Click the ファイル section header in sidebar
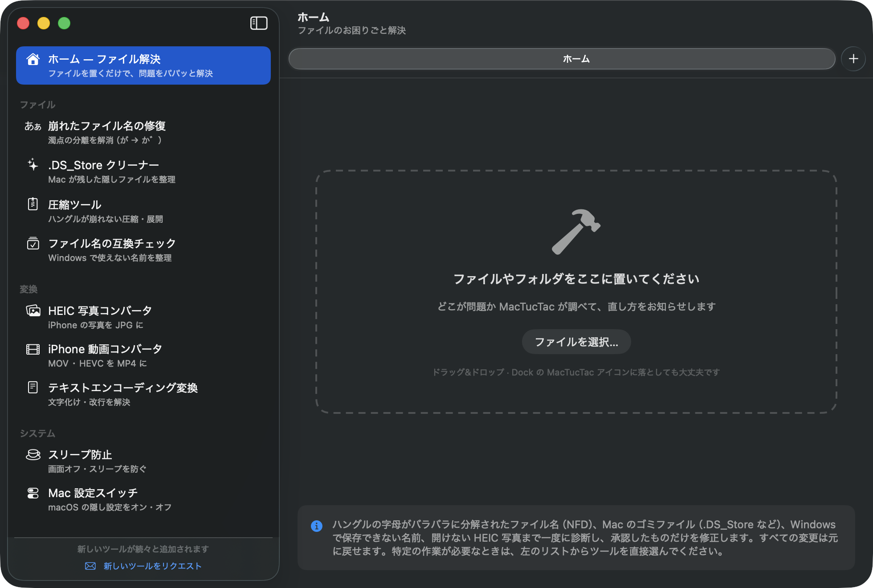 pyautogui.click(x=38, y=105)
